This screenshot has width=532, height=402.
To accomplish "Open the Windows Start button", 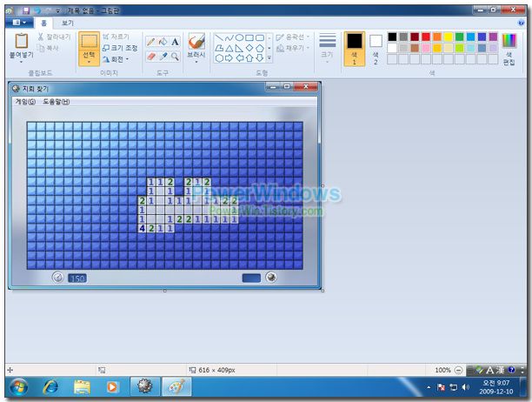I will coord(18,387).
